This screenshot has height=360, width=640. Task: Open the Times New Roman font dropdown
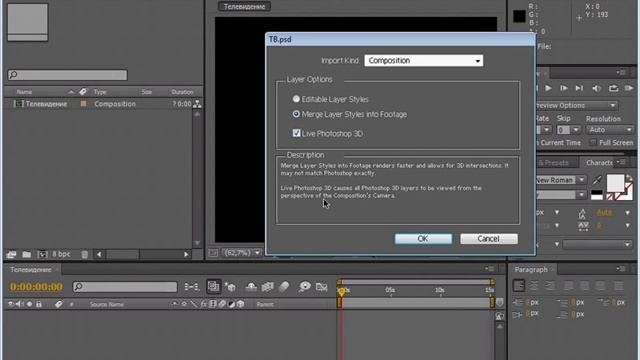click(582, 180)
